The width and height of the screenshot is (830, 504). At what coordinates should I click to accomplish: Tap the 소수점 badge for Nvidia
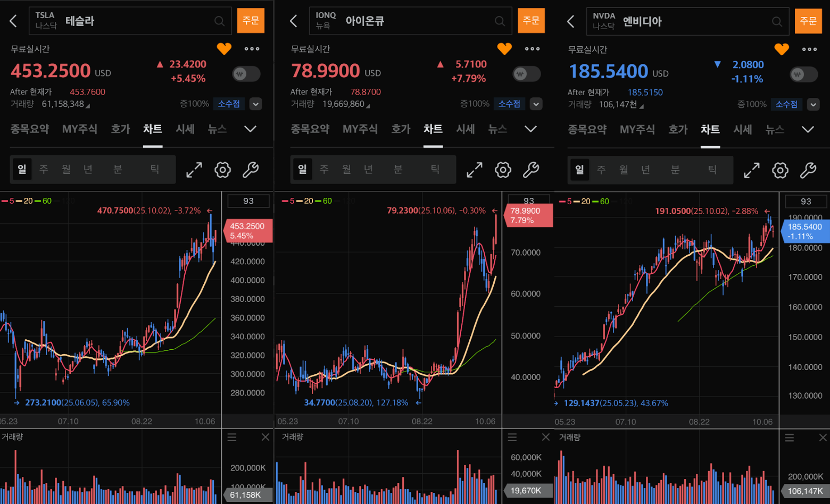click(x=786, y=105)
